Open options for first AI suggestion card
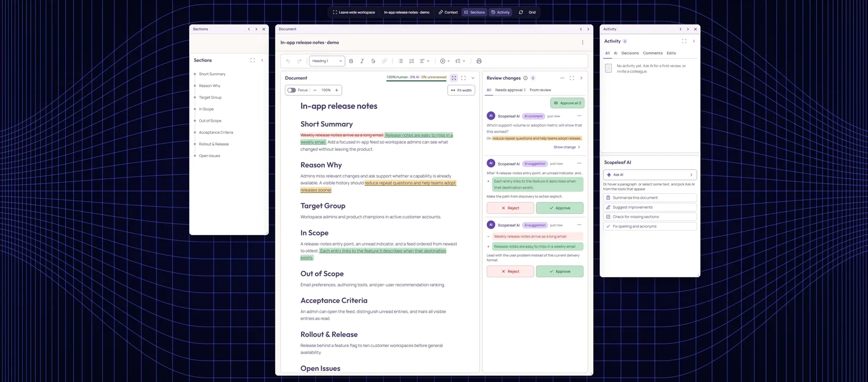The height and width of the screenshot is (382, 868). [x=579, y=163]
